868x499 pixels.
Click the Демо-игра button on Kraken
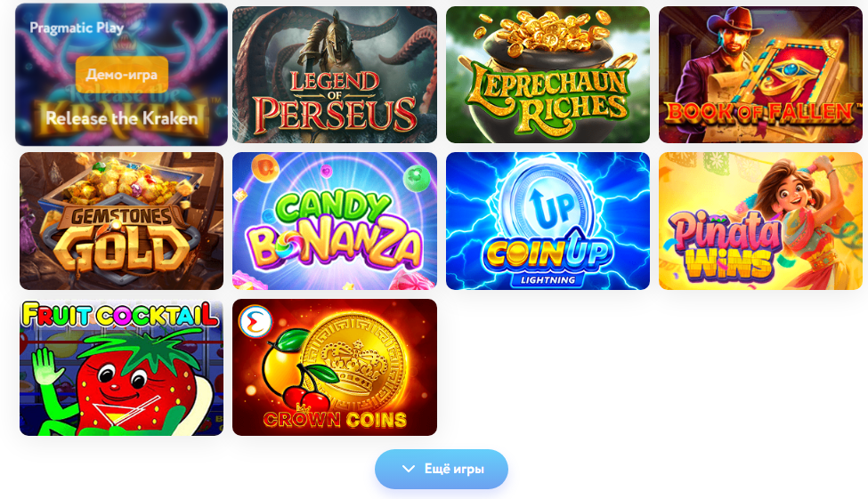(122, 74)
